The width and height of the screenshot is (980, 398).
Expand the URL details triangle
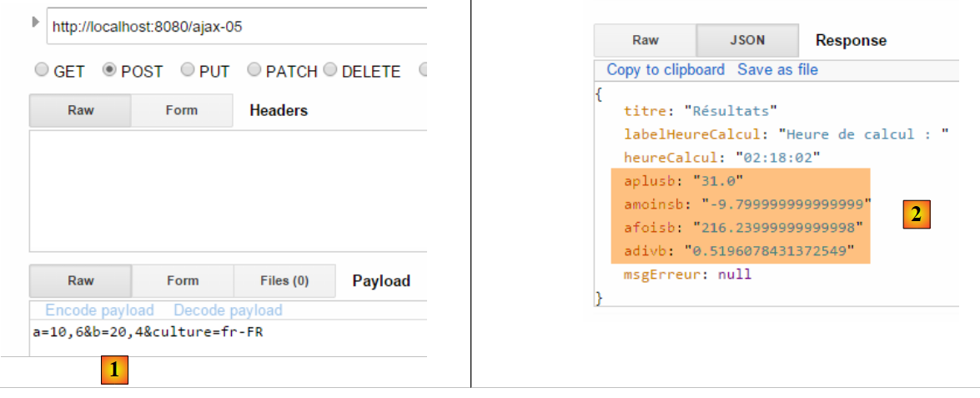(35, 22)
